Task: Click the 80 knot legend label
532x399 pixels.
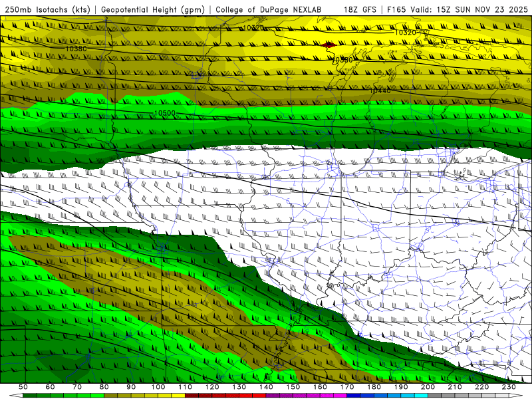Action: [x=104, y=387]
